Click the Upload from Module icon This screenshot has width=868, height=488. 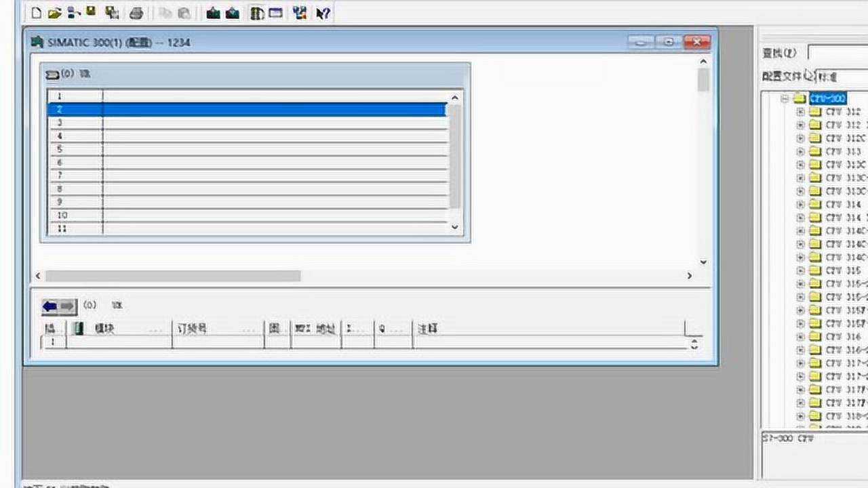233,12
